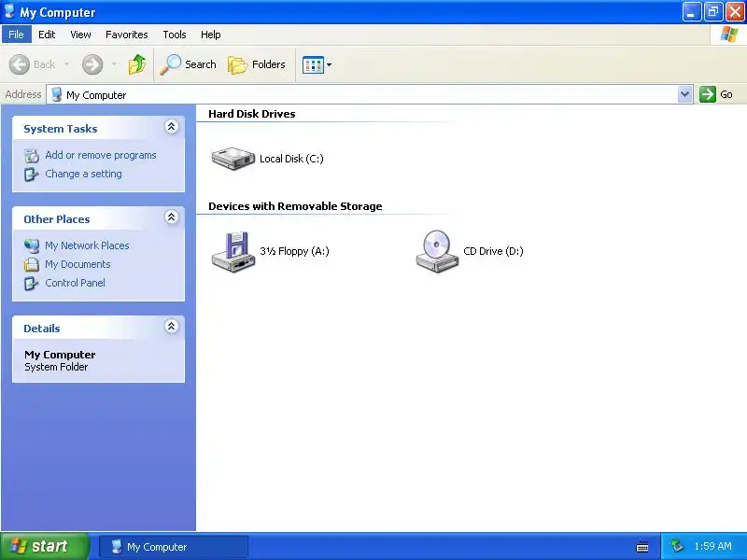Click the My Computer icon in address bar
Screen dimensions: 747x560
[x=57, y=94]
